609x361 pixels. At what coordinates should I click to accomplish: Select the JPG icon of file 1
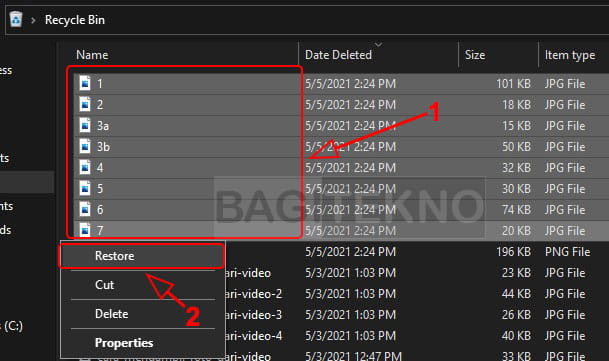tap(85, 83)
